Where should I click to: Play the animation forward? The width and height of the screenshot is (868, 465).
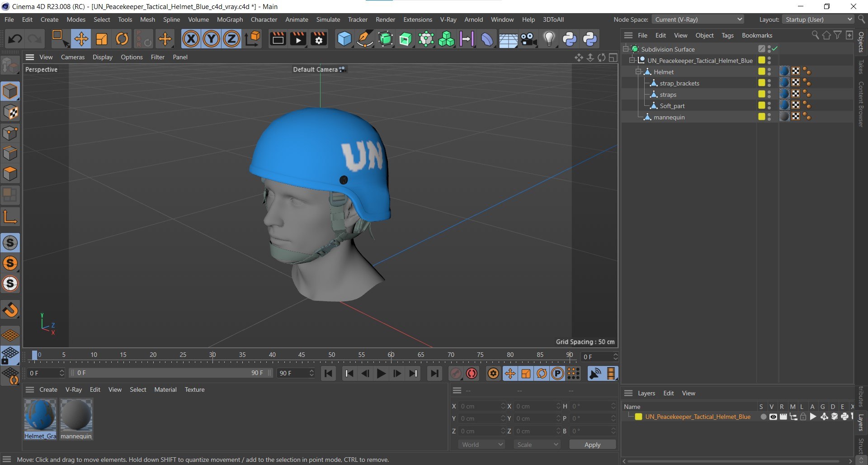tap(381, 373)
